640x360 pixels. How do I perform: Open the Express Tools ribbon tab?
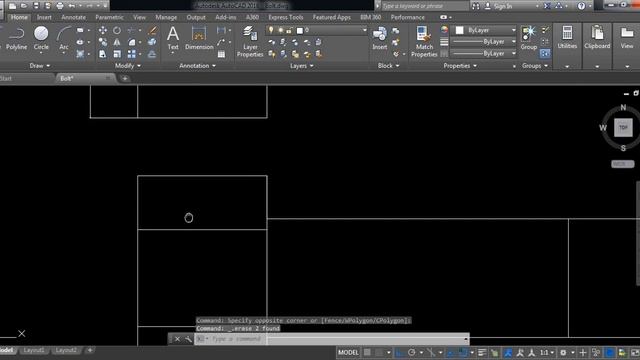point(286,17)
